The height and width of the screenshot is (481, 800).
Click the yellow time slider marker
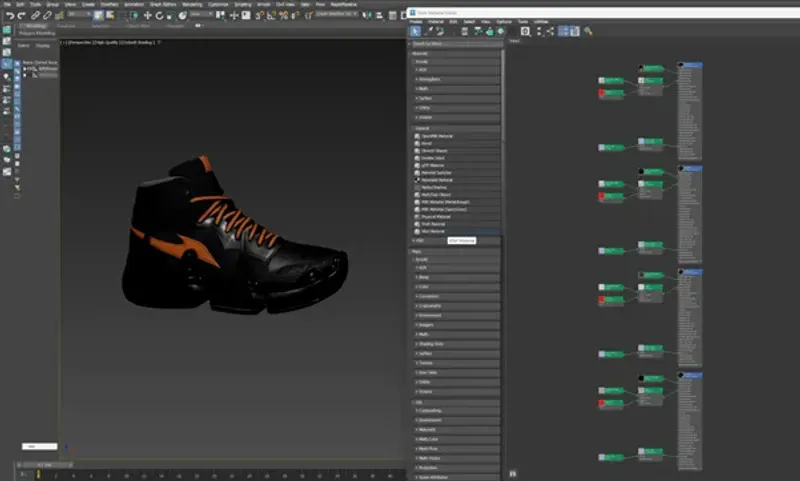(x=38, y=474)
